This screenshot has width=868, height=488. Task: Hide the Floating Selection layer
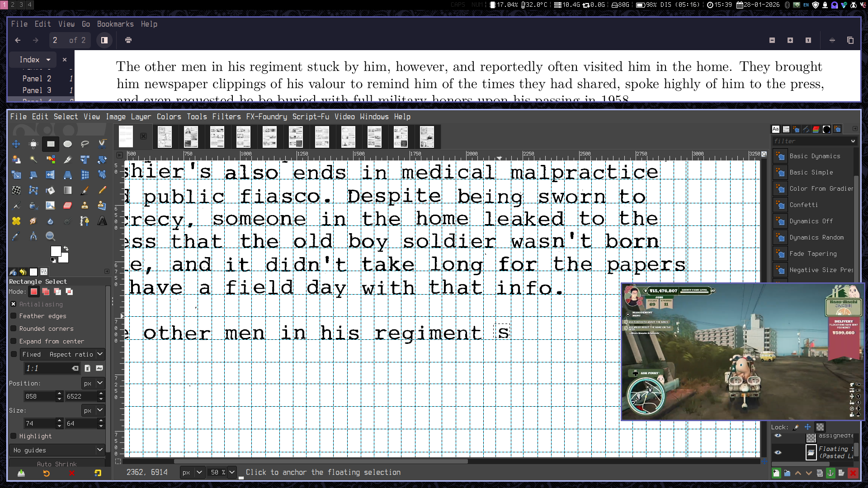[778, 452]
